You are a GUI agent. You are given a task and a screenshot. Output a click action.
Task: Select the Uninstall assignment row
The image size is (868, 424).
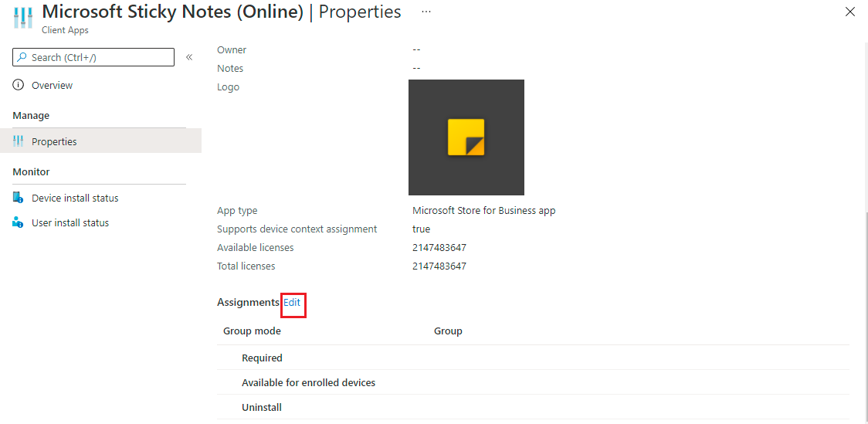pos(533,407)
